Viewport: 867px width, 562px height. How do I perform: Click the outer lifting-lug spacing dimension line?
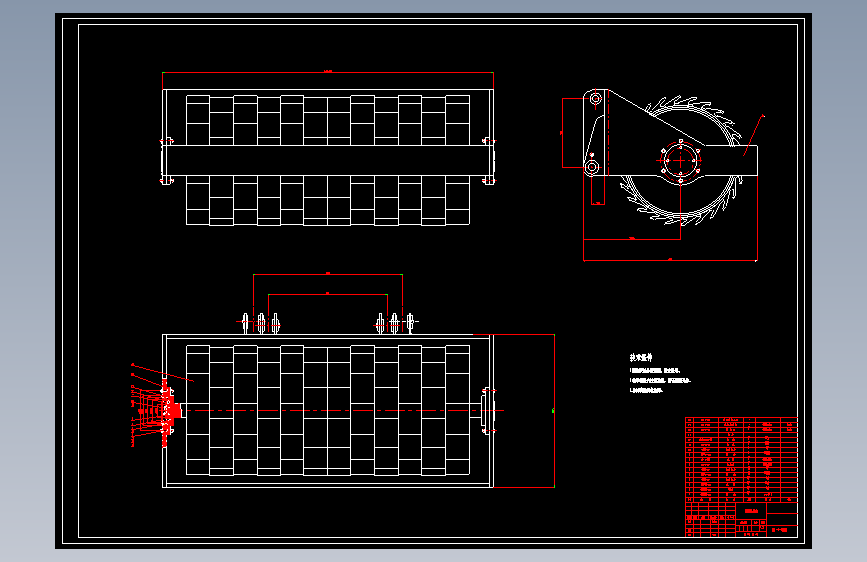point(328,274)
